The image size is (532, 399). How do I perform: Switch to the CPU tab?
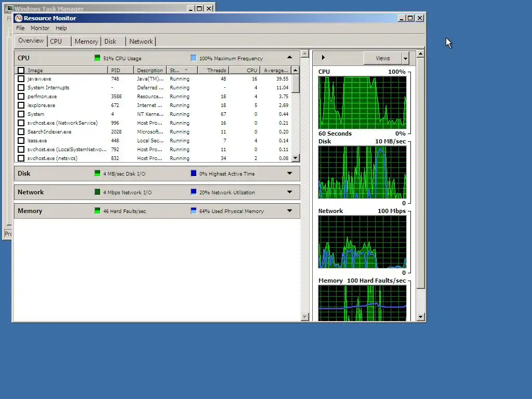pos(59,42)
